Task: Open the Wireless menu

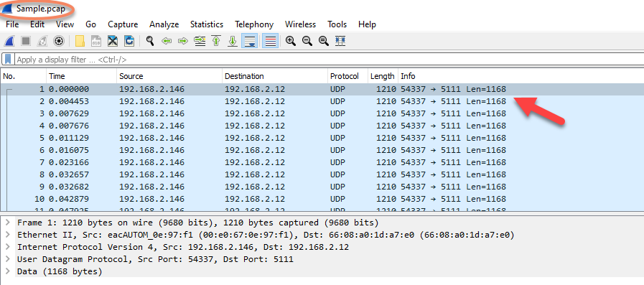Action: [x=300, y=24]
